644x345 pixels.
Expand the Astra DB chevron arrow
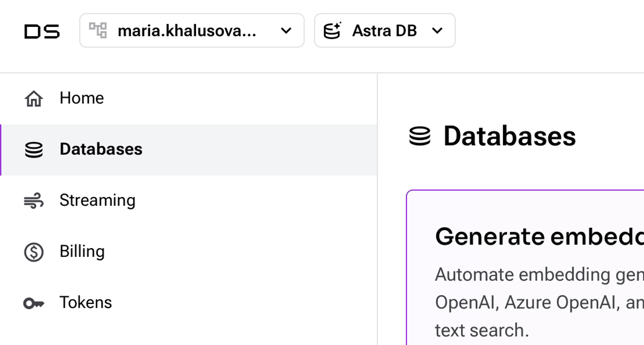437,31
